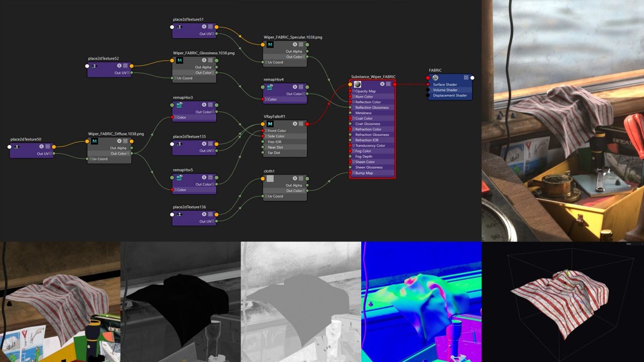Click the file icon on Wiper_FABRIC_Specular node

point(270,45)
